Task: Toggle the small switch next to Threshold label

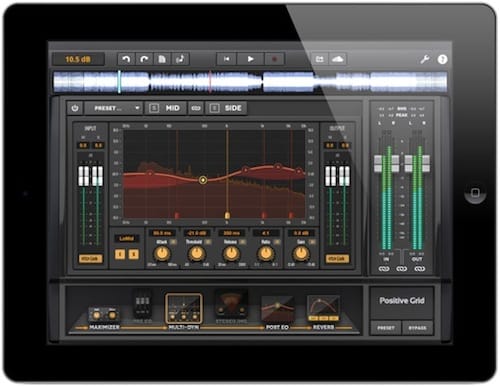Action: tap(208, 242)
